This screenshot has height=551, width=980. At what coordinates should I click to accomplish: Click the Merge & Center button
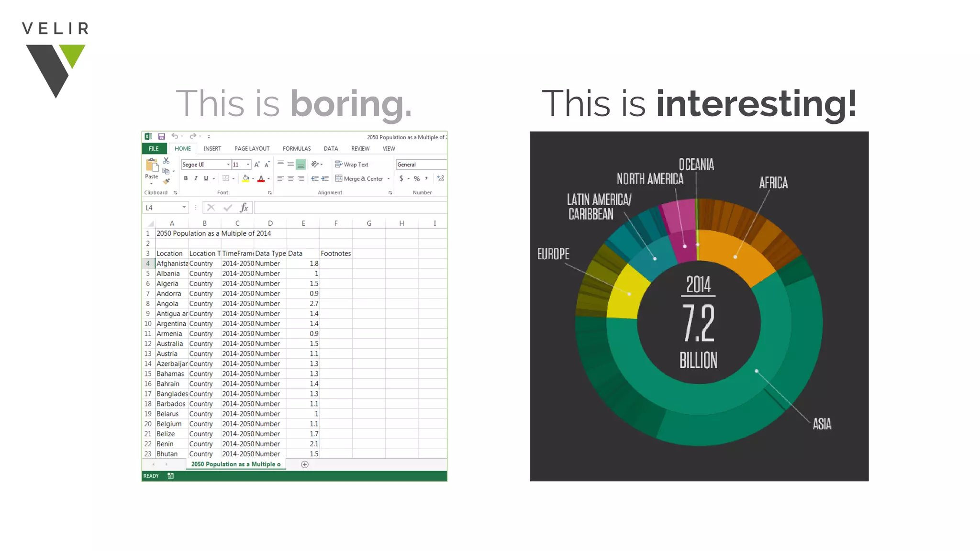359,178
